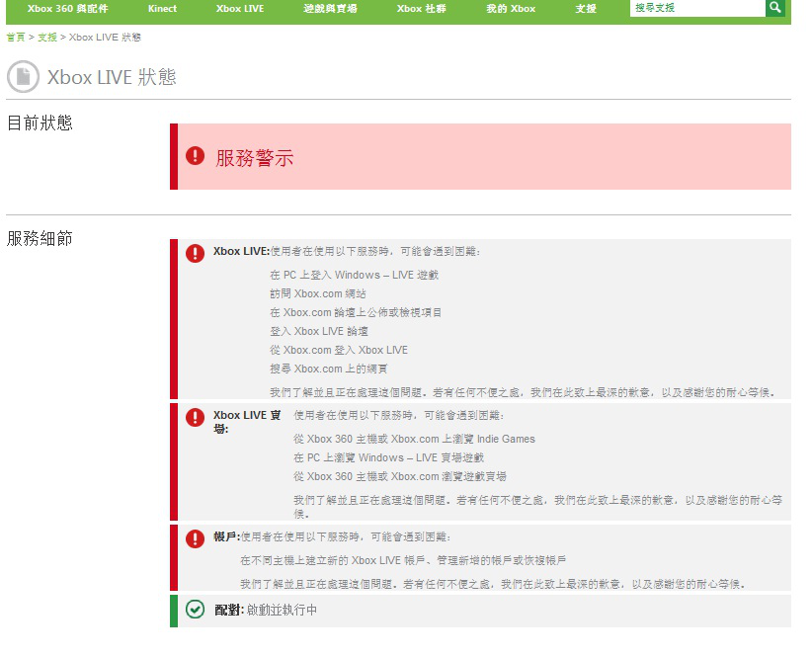
Task: Open the Kinect menu item
Action: [162, 9]
